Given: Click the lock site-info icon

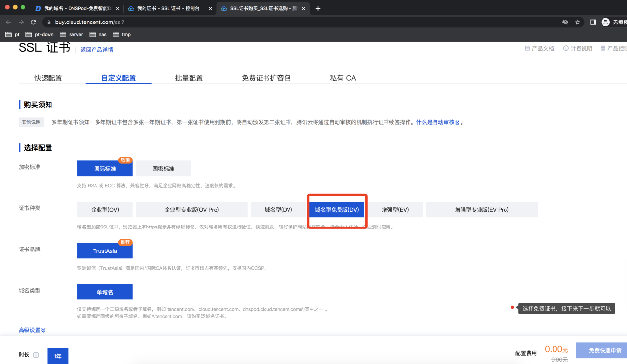Looking at the screenshot, I should [x=48, y=22].
